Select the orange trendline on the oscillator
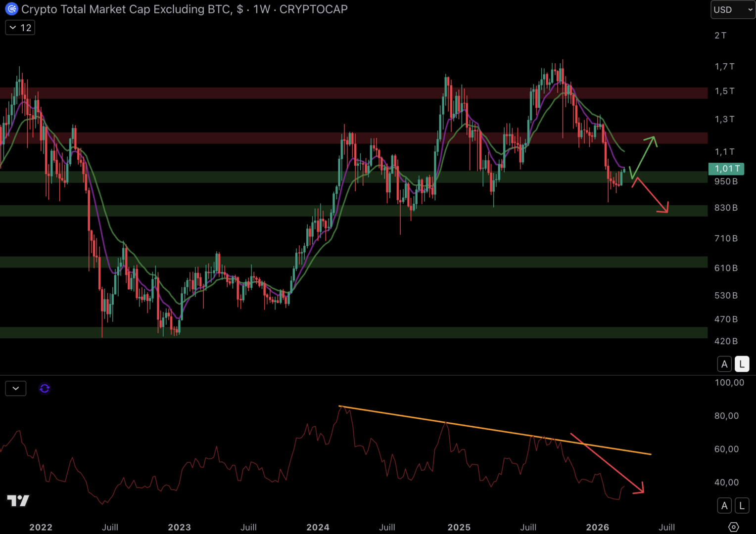The width and height of the screenshot is (756, 534). click(495, 430)
